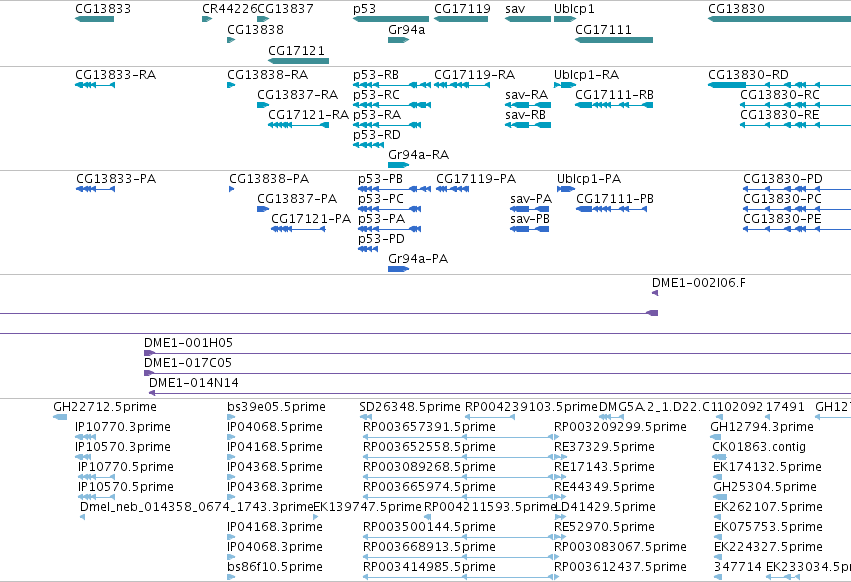Select the CG17121-RA transcript
The height and width of the screenshot is (582, 851).
[299, 125]
